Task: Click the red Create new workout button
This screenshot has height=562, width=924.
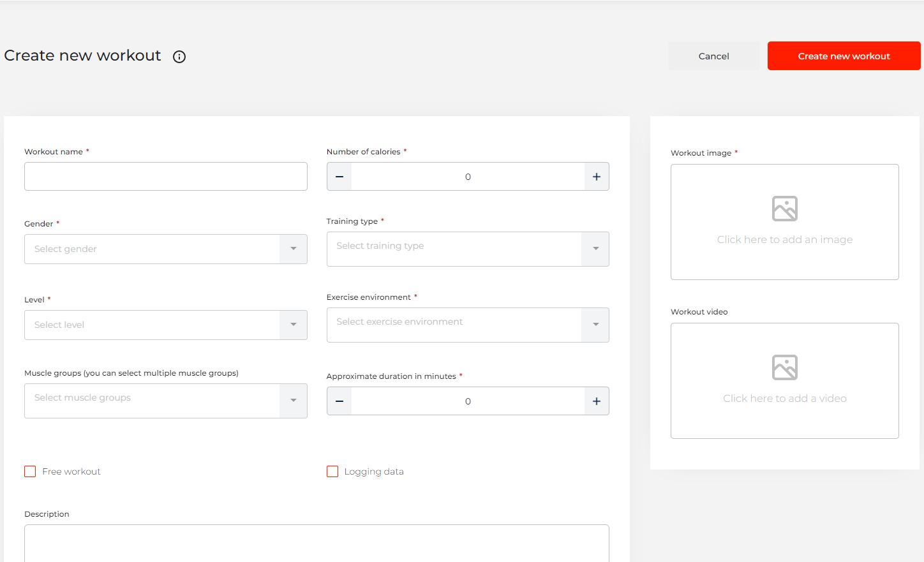Action: (x=844, y=56)
